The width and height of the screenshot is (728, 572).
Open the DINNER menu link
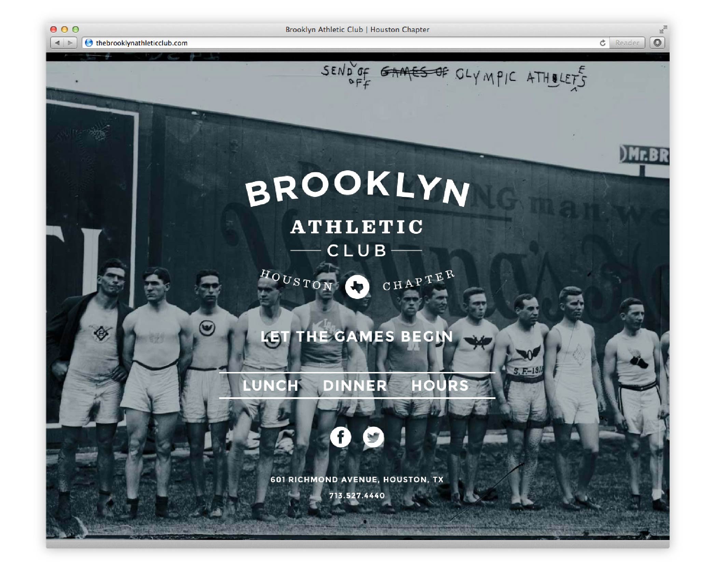click(x=355, y=386)
